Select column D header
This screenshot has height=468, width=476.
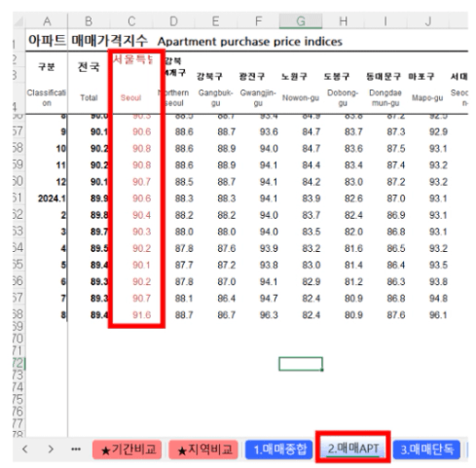[173, 21]
